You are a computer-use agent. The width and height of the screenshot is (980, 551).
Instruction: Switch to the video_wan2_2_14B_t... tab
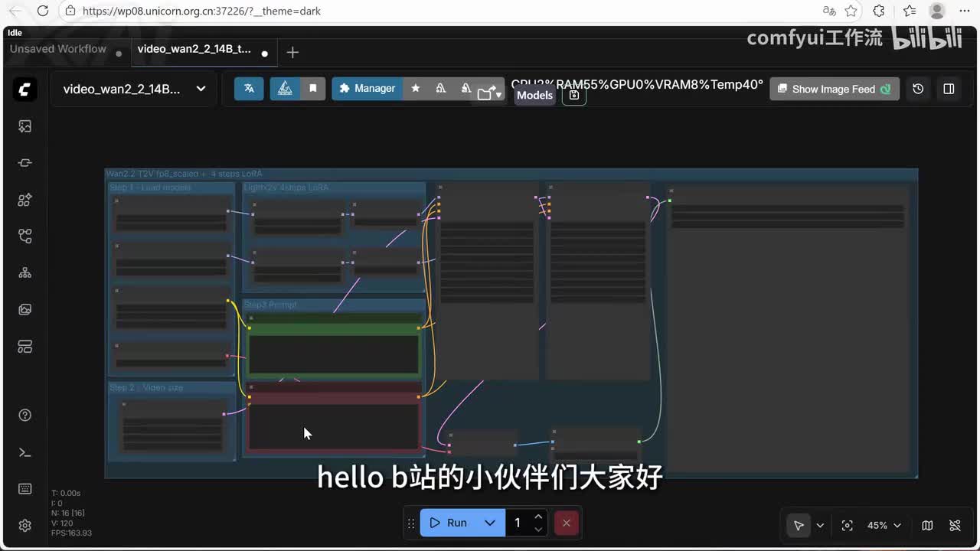tap(194, 49)
